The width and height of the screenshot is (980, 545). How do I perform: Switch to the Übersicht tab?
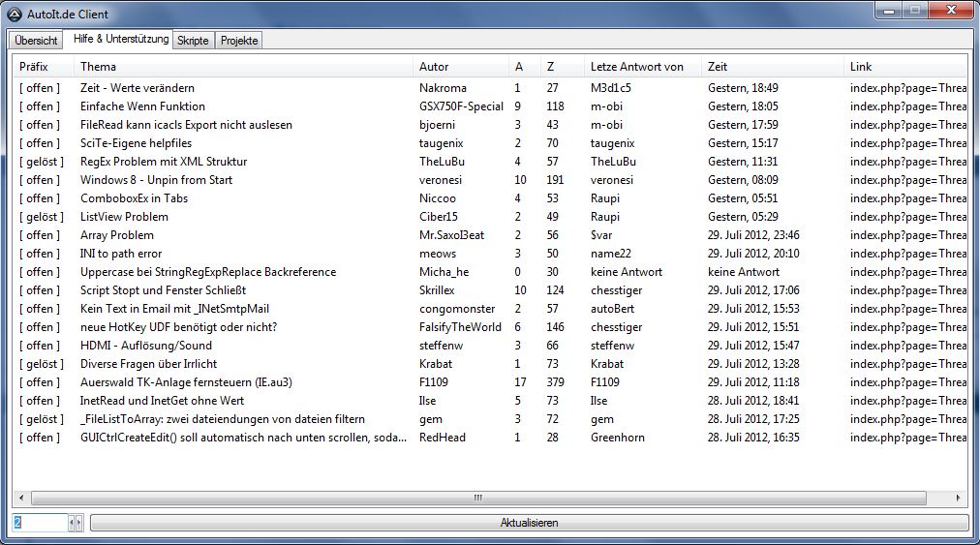pos(36,41)
